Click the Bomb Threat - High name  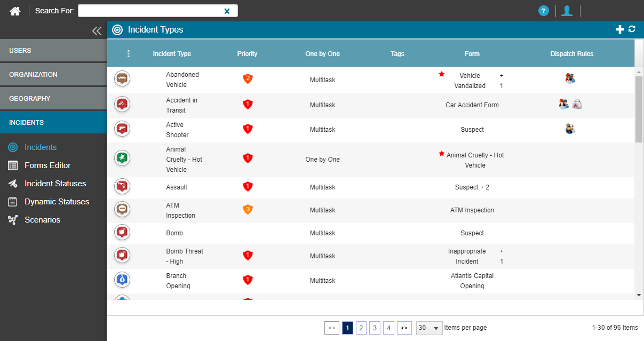click(185, 256)
